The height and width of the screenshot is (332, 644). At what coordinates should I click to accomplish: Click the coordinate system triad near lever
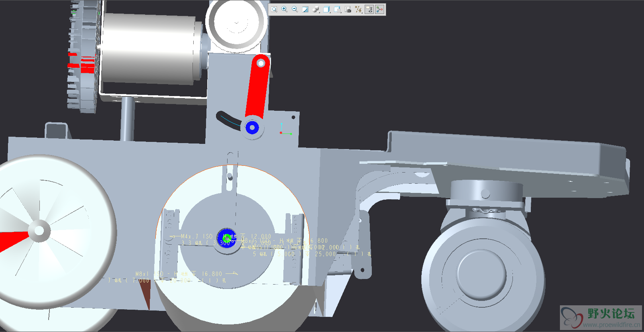point(285,129)
